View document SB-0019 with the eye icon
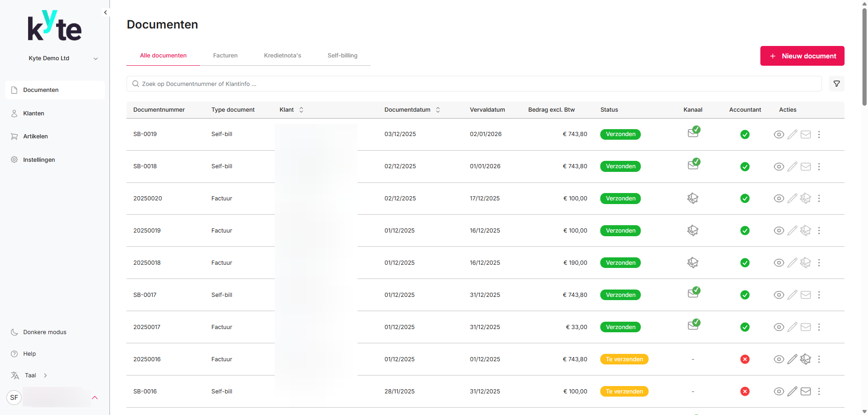Image resolution: width=868 pixels, height=415 pixels. [x=778, y=135]
